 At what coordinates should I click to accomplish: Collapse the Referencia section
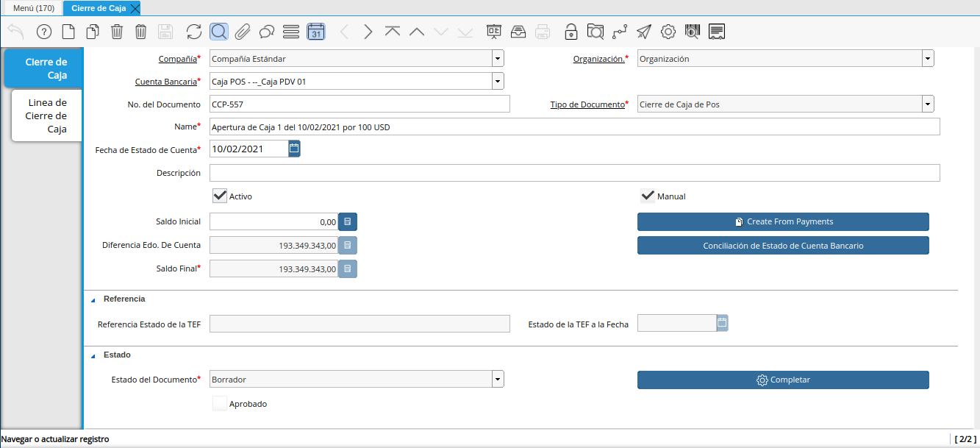(x=93, y=299)
